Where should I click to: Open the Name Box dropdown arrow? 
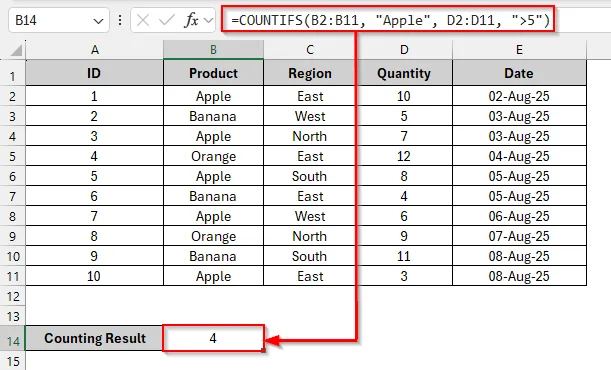pos(98,21)
